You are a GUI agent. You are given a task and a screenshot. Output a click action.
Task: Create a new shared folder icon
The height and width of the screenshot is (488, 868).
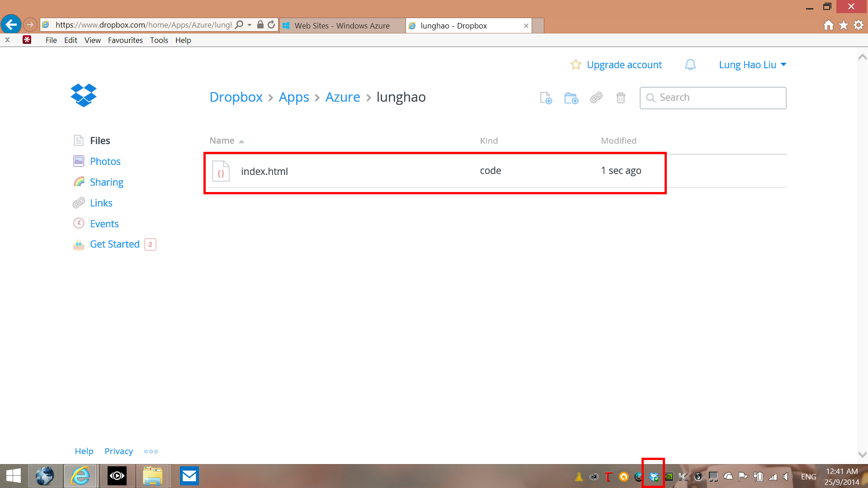(571, 98)
